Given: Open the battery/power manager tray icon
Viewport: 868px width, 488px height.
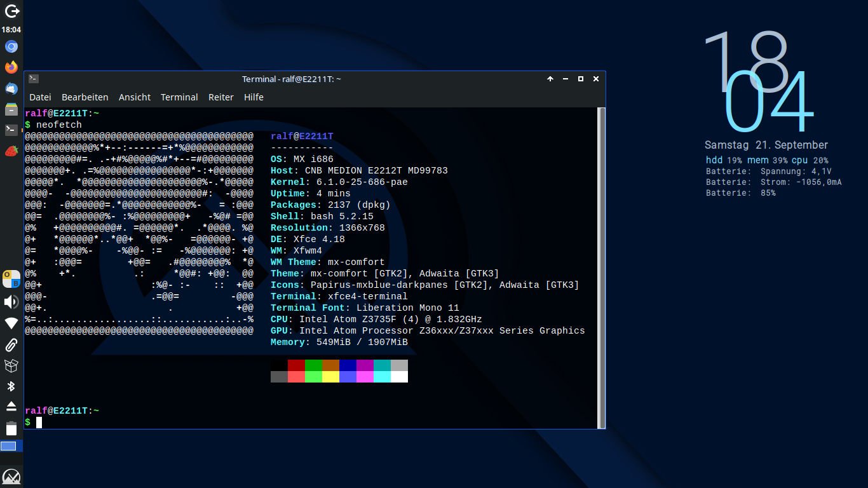Looking at the screenshot, I should tap(11, 428).
